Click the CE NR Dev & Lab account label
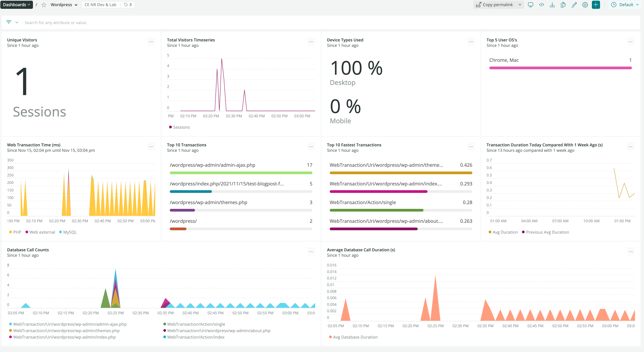 [x=100, y=5]
